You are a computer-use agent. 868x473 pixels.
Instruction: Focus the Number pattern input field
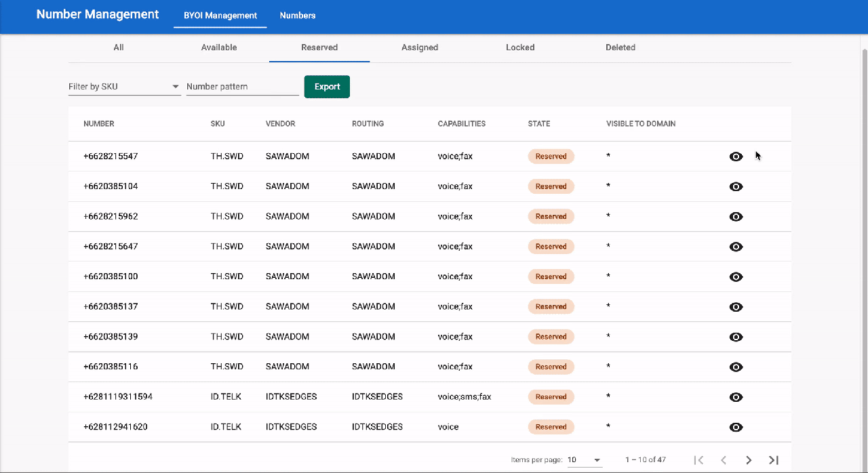(243, 87)
